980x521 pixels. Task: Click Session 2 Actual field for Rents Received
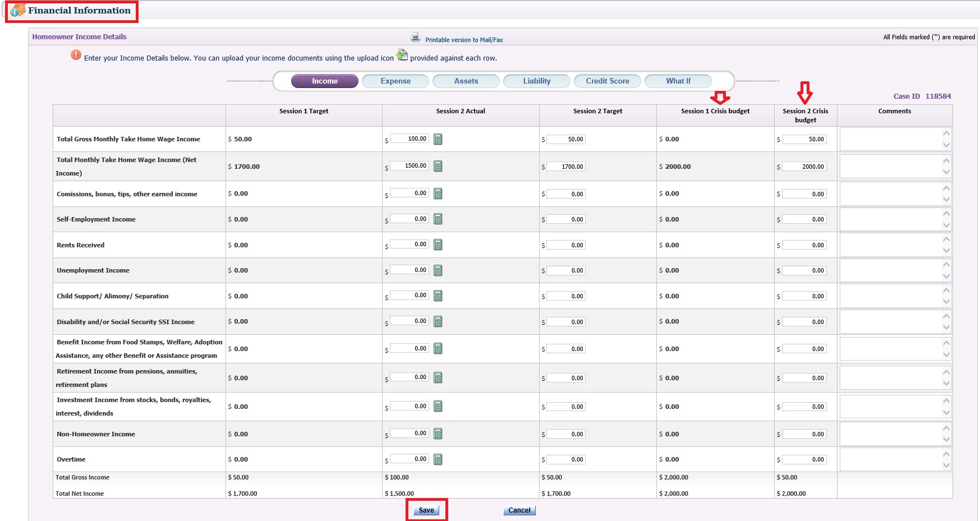410,244
